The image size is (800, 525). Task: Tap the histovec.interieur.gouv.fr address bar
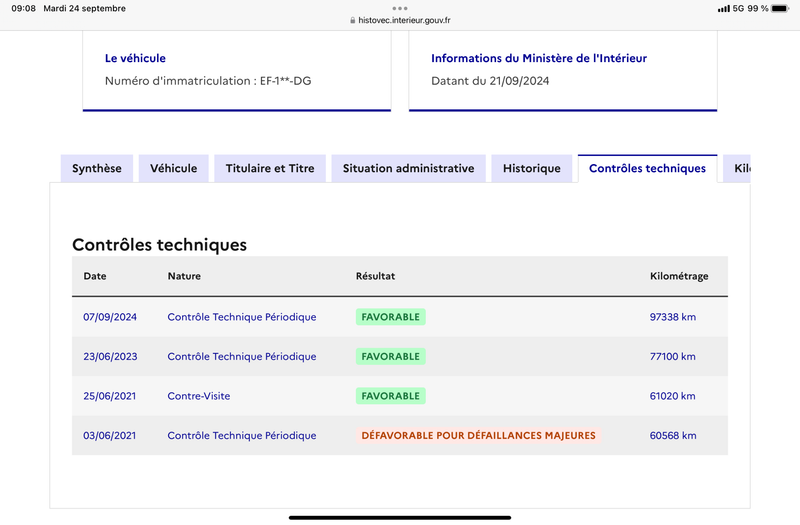pos(400,20)
